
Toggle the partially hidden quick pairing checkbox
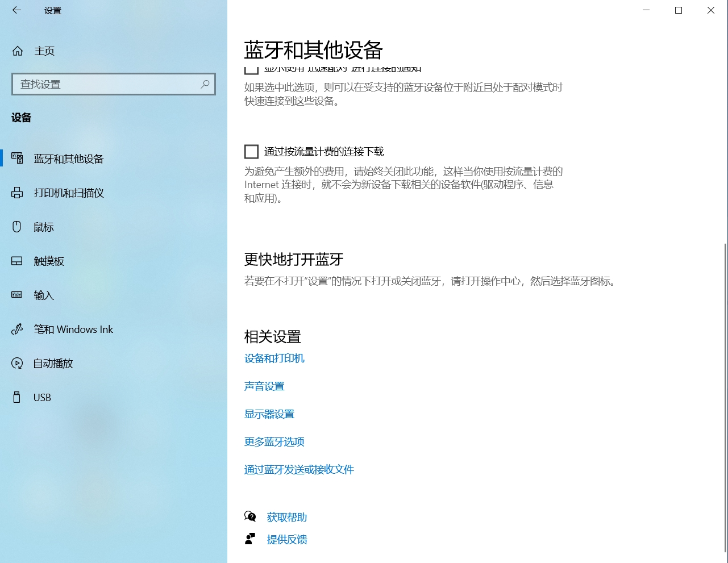tap(251, 70)
